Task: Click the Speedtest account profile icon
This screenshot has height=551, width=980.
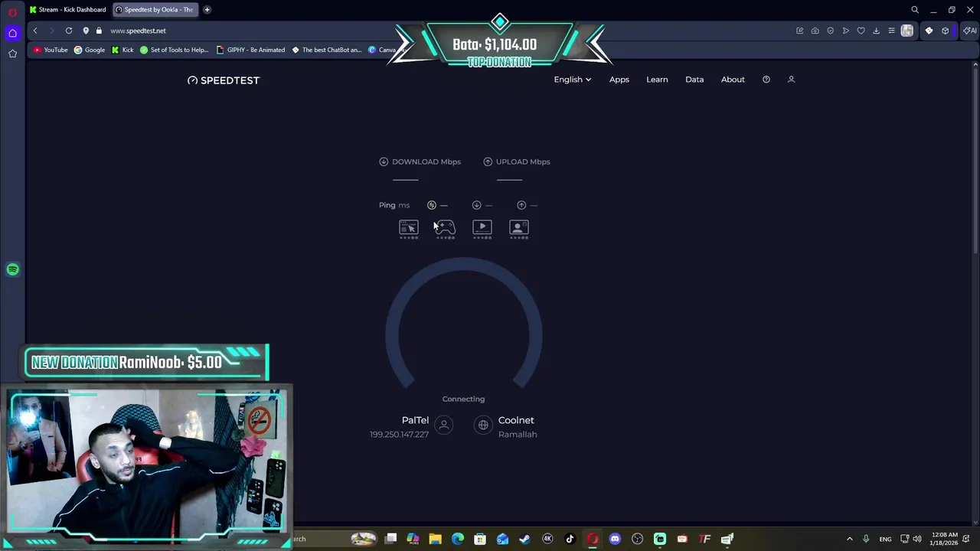Action: (x=791, y=80)
